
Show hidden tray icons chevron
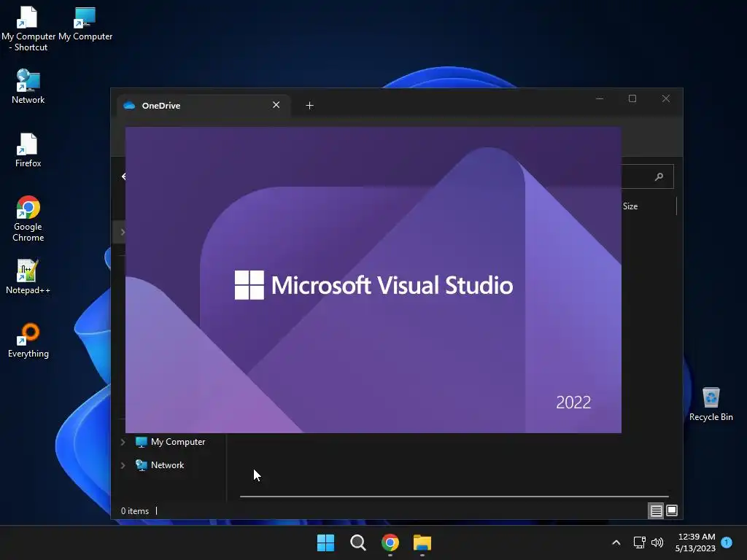pyautogui.click(x=616, y=542)
